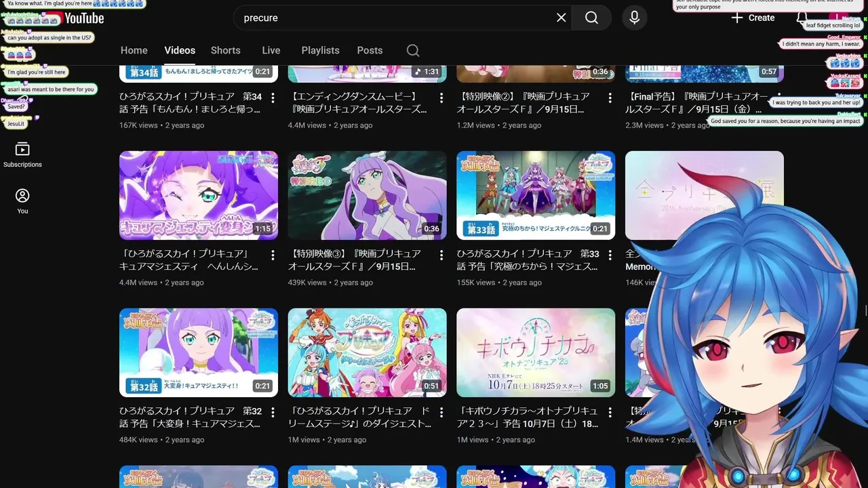Open the title ドリームステージ♪のダイジェスト
868x488 pixels.
tap(360, 418)
